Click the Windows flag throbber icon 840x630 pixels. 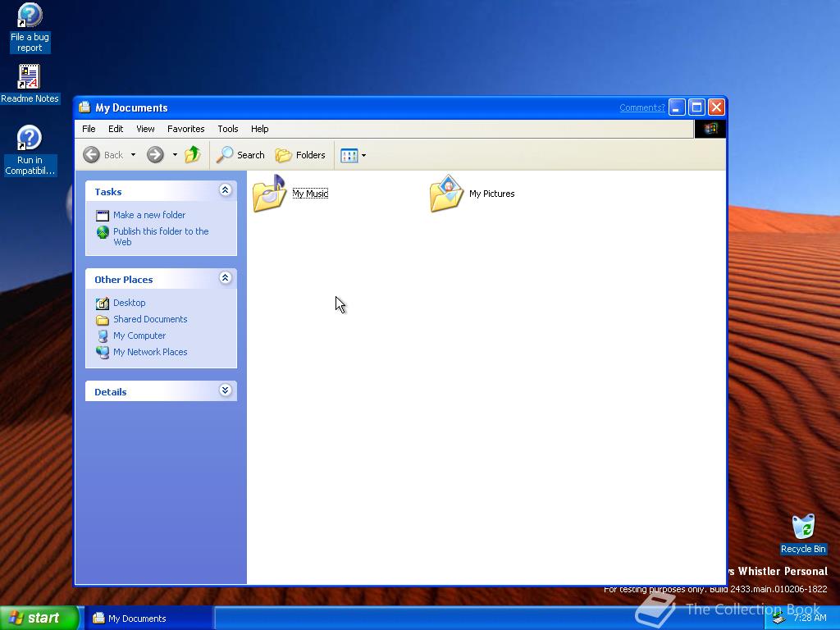point(710,129)
